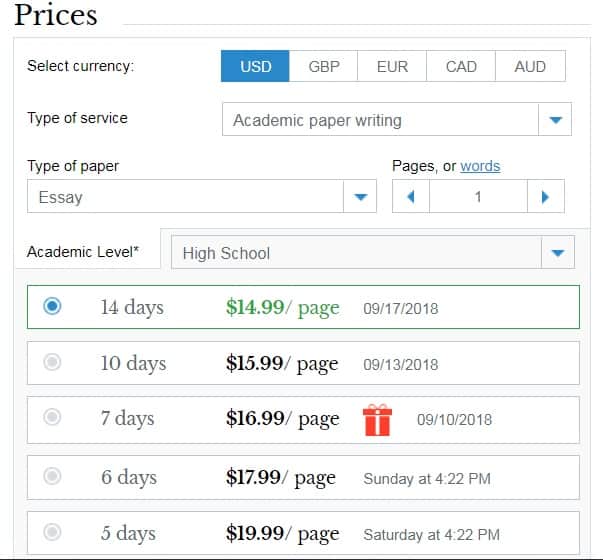
Task: Click the $16.99 per page row
Action: coord(303,420)
